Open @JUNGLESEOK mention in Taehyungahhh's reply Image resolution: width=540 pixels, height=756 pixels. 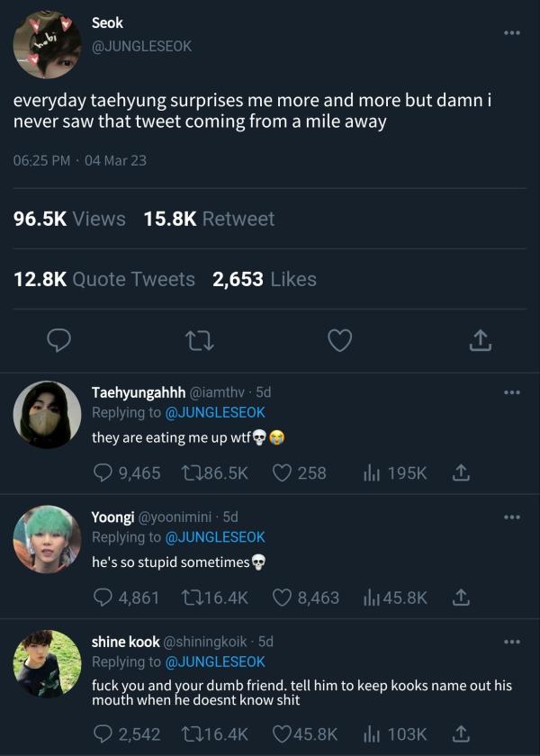[217, 412]
